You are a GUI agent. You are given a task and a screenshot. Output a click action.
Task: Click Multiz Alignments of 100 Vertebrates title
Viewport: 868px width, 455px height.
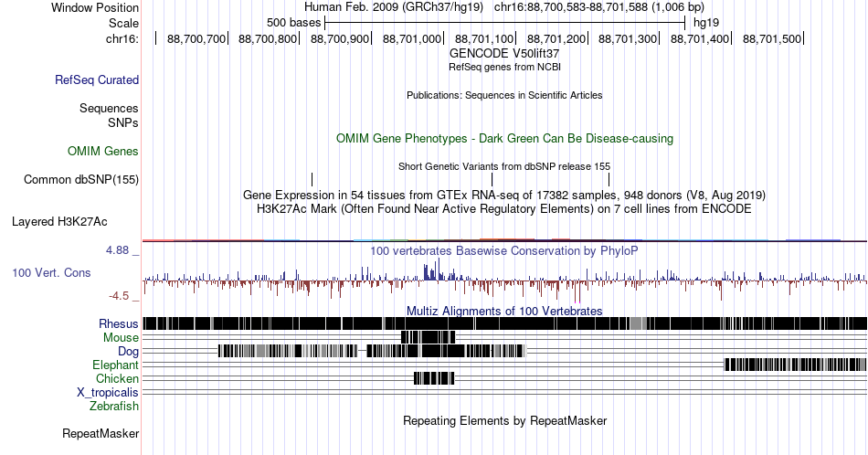coord(504,311)
